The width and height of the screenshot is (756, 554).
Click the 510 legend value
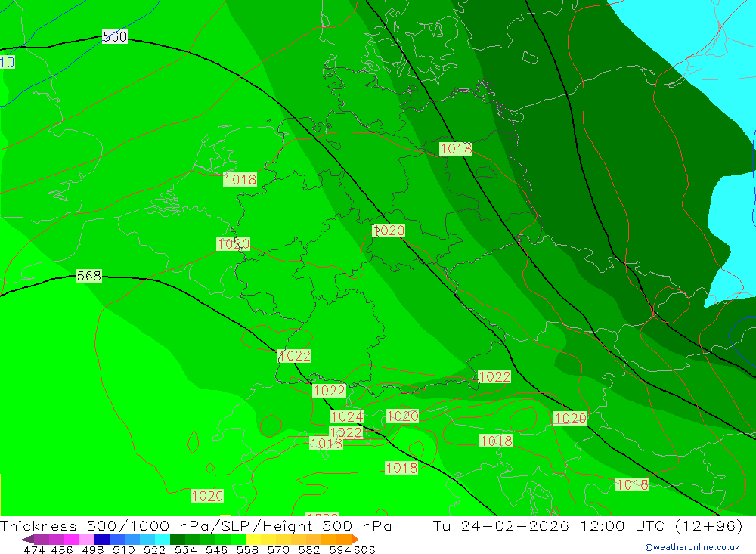tap(124, 549)
